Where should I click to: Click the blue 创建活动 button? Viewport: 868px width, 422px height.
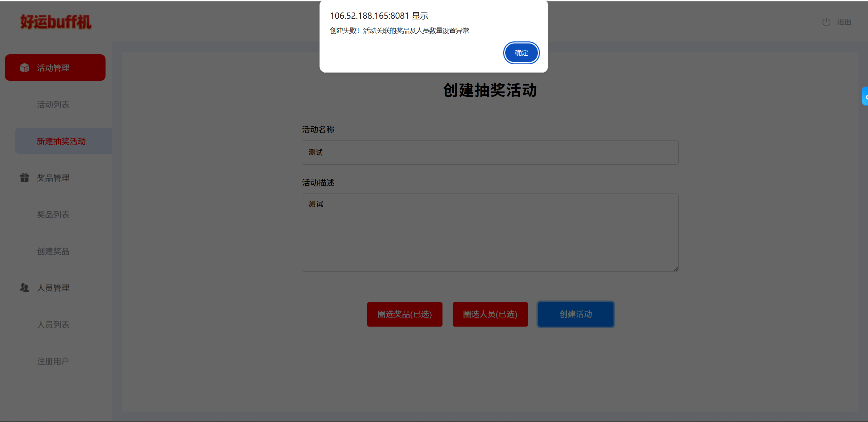(x=575, y=314)
